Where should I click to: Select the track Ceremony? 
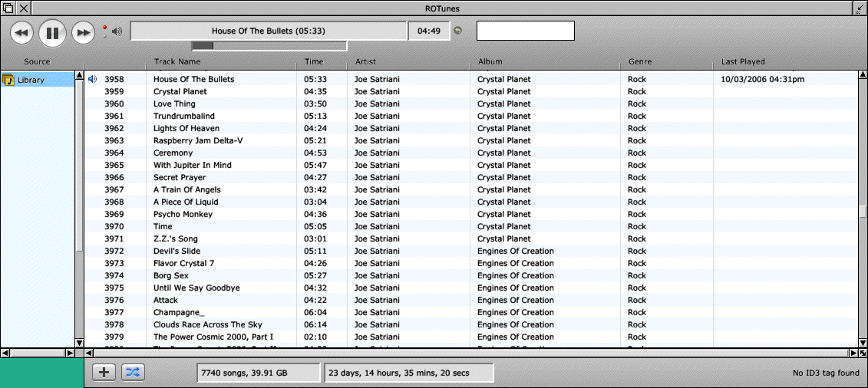click(x=173, y=153)
